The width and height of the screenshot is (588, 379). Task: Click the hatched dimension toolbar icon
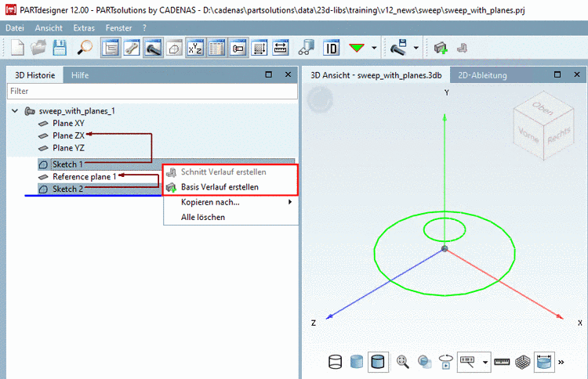point(260,48)
